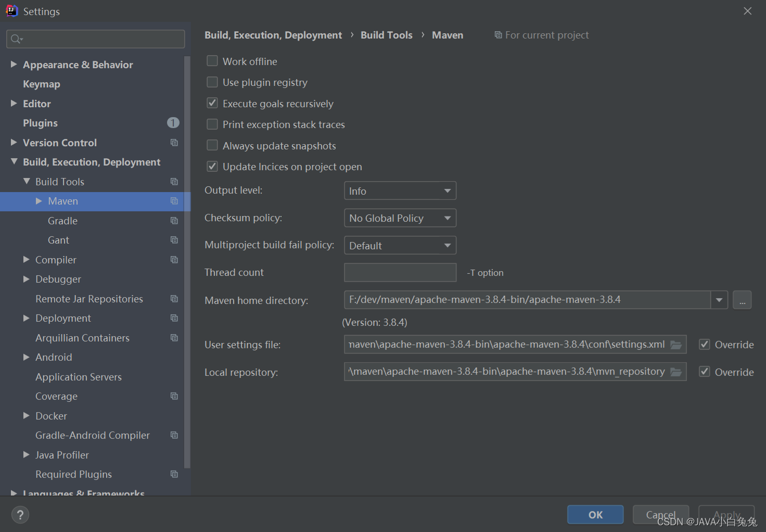
Task: Click the settings tree vertical scrollbar
Action: 187,262
